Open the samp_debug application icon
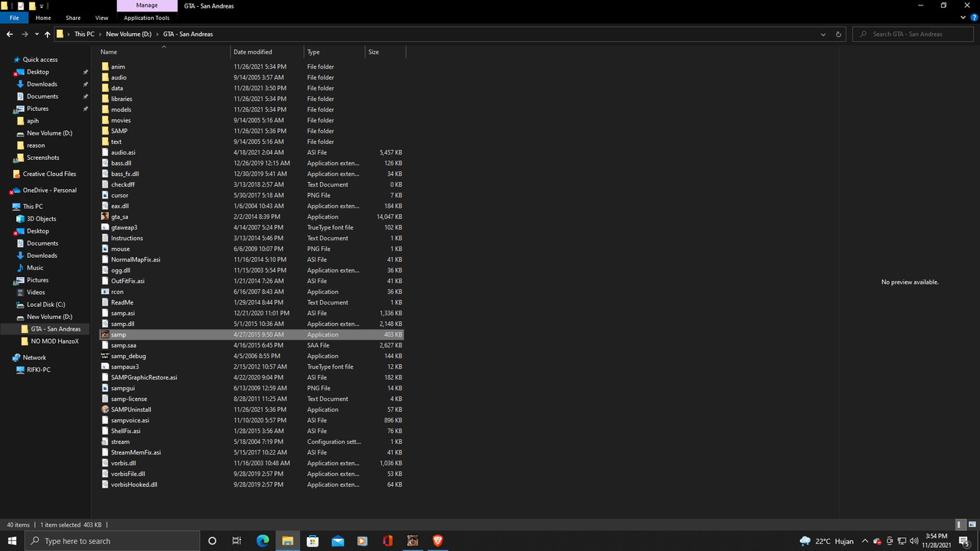The height and width of the screenshot is (551, 980). (105, 356)
